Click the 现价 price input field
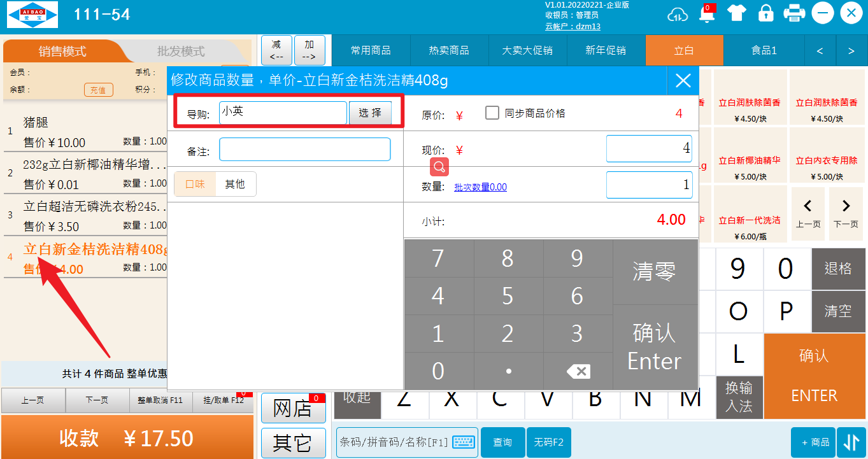 point(650,148)
